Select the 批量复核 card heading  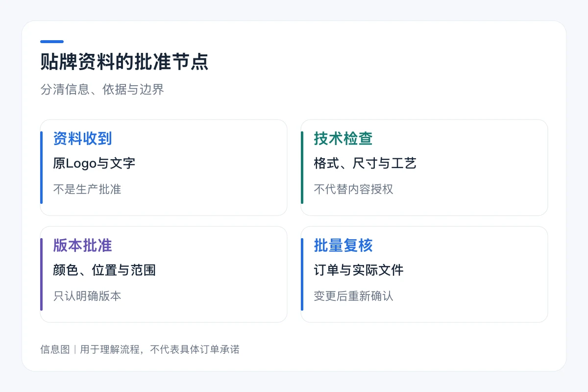(x=343, y=245)
